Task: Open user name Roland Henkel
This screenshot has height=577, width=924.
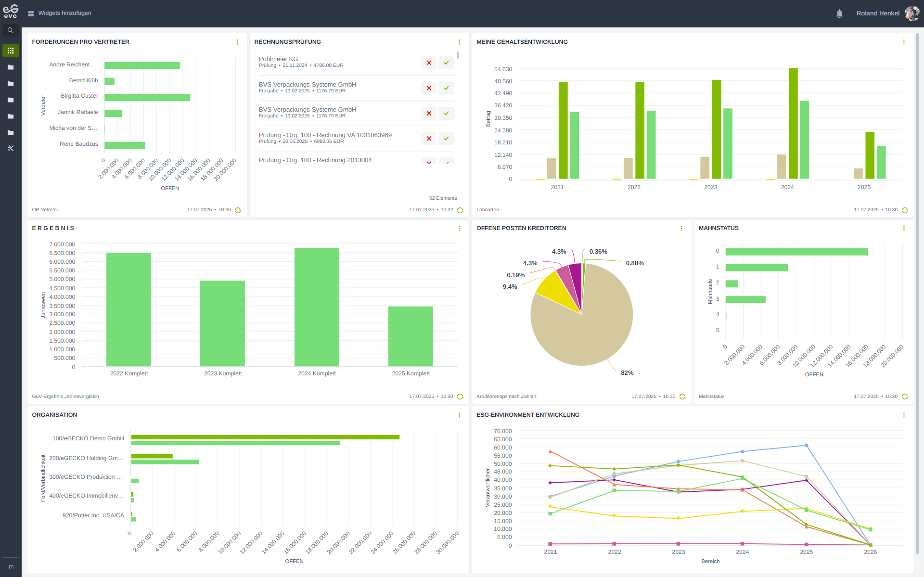Action: click(878, 13)
